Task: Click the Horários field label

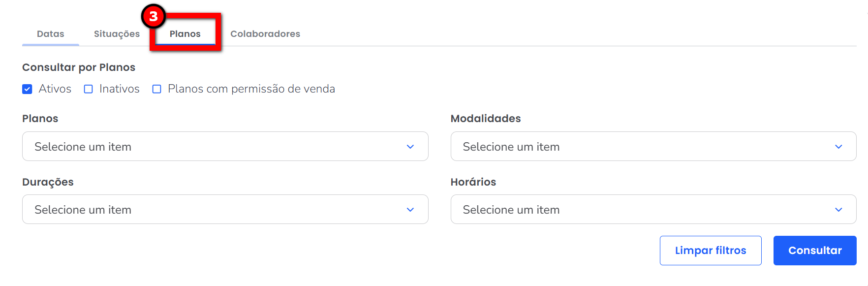Action: coord(473,182)
